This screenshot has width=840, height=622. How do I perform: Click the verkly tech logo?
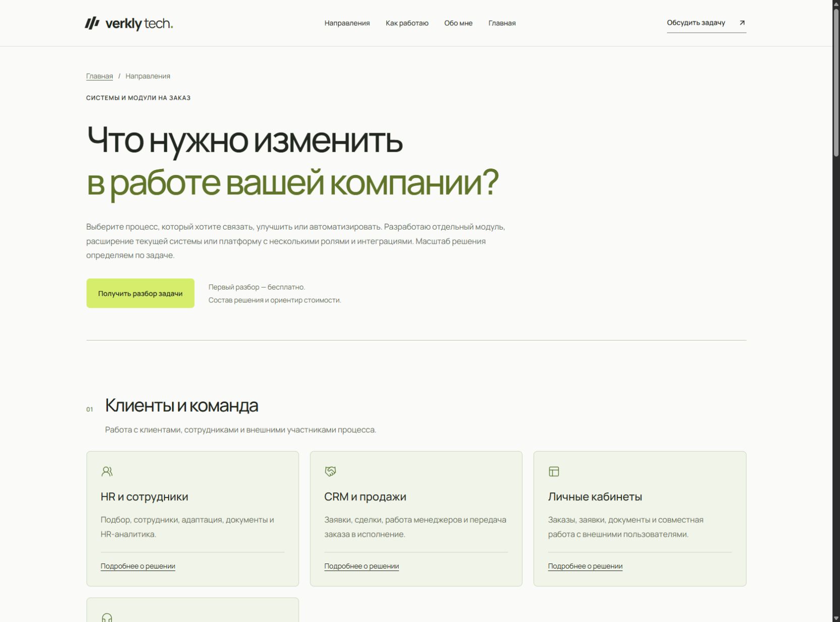(x=129, y=23)
